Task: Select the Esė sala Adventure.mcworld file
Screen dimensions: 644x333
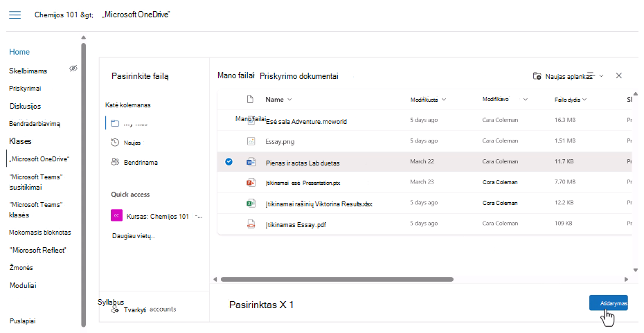Action: pyautogui.click(x=306, y=122)
